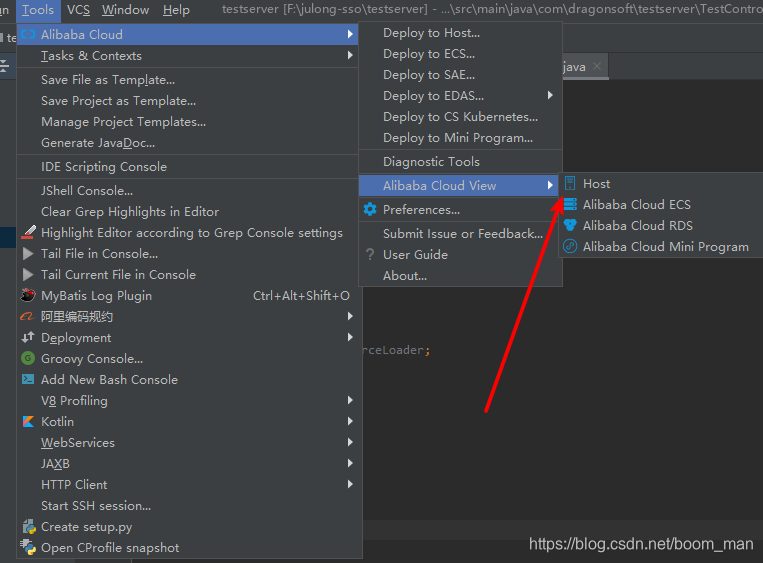Click the Kotlin logo icon
Viewport: 763px width, 563px height.
pyautogui.click(x=28, y=421)
